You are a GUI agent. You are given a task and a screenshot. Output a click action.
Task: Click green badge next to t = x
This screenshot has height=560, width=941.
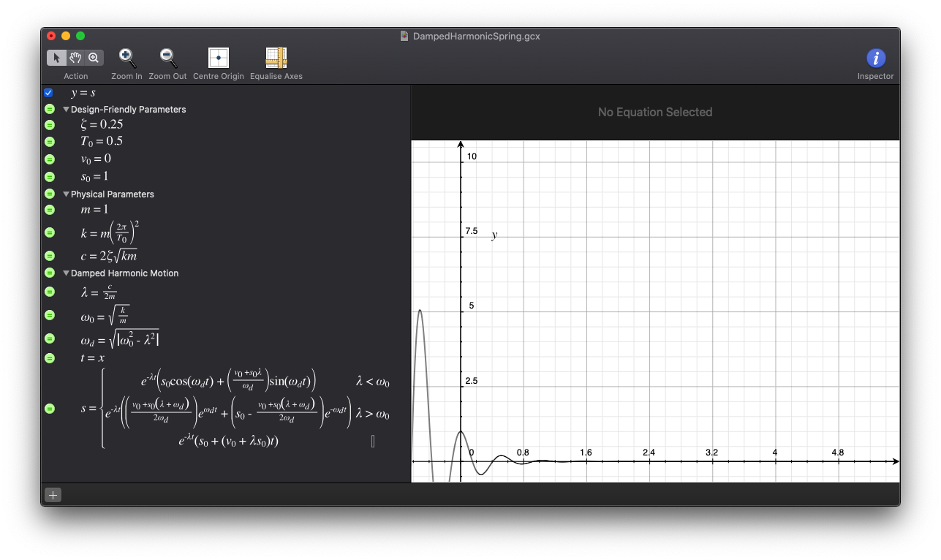point(50,358)
